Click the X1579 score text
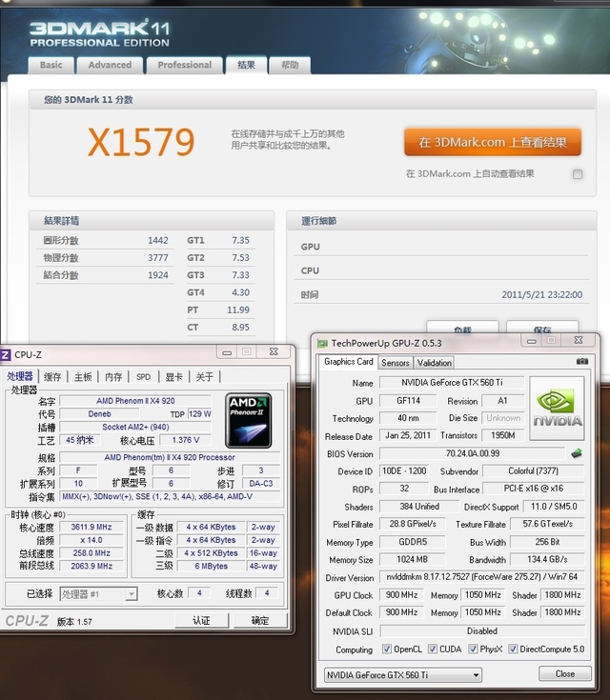The height and width of the screenshot is (700, 610). click(141, 143)
